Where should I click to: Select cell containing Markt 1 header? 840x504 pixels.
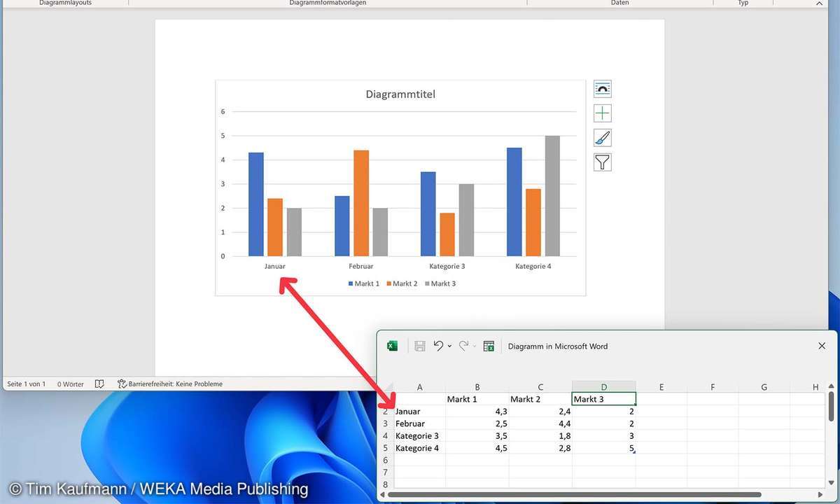(x=477, y=399)
